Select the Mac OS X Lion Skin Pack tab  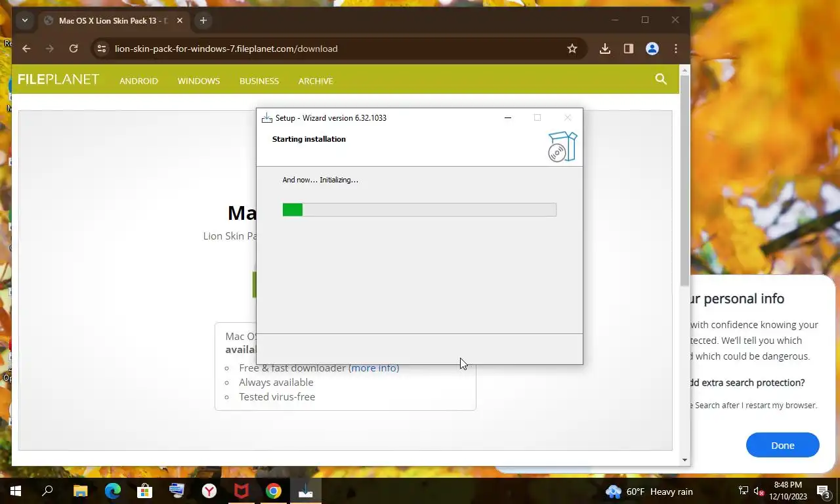(113, 21)
